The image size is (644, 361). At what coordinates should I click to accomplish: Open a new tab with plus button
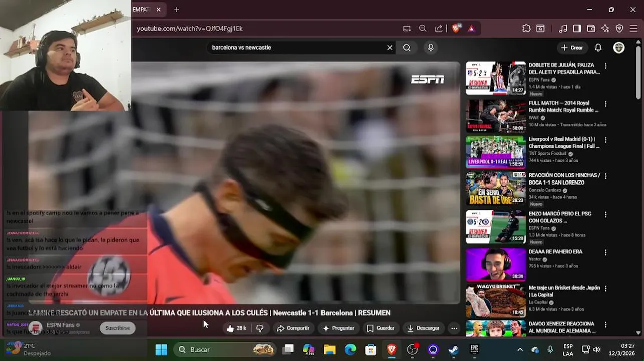coord(176,10)
